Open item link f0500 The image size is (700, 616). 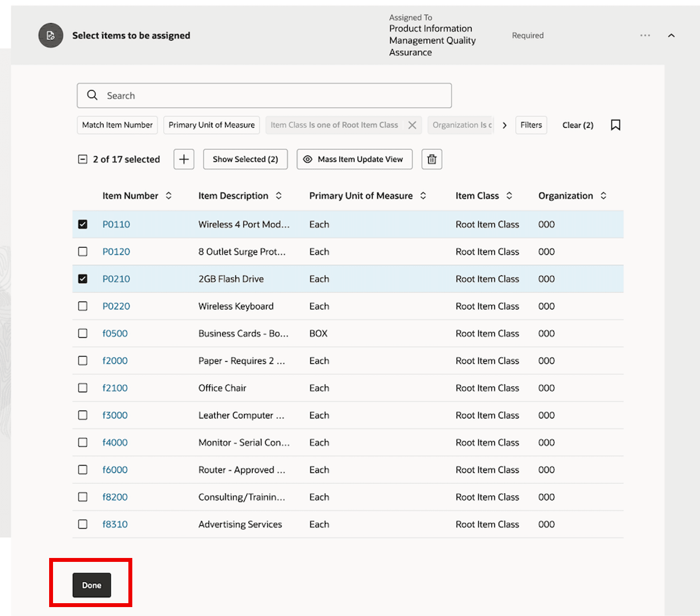point(115,334)
